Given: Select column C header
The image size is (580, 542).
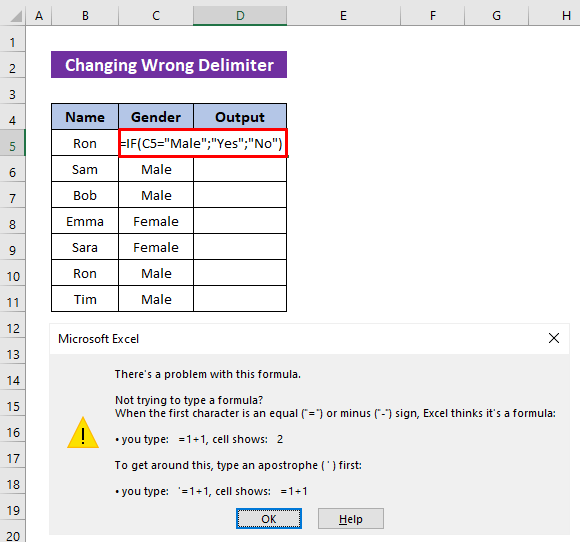Looking at the screenshot, I should tap(156, 16).
